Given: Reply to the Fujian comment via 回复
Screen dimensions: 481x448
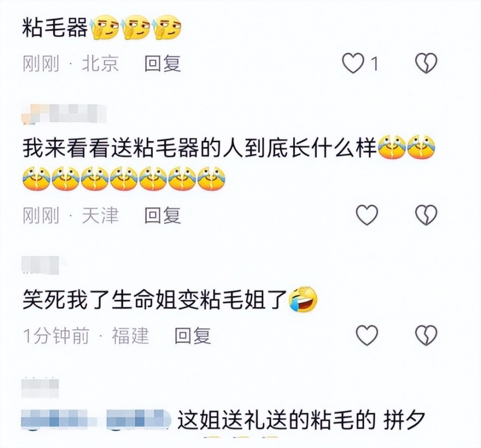Looking at the screenshot, I should click(x=192, y=335).
